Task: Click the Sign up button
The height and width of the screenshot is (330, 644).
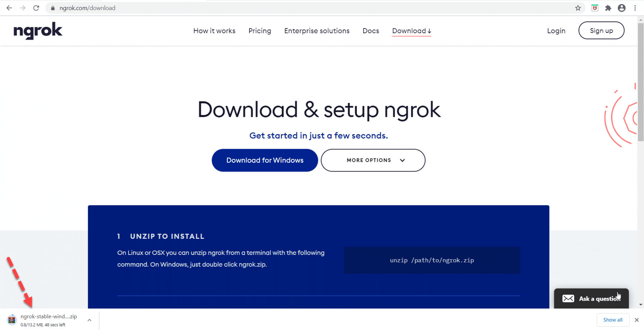Action: (601, 30)
